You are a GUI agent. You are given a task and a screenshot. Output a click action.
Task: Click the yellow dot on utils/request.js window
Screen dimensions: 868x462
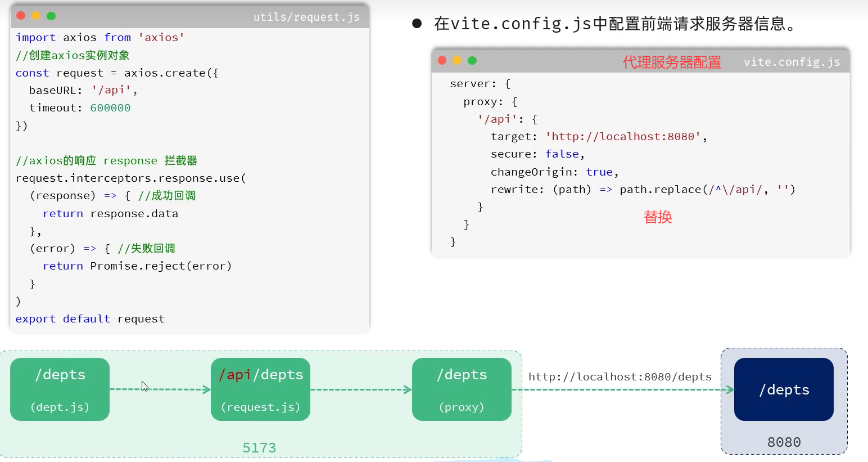pyautogui.click(x=36, y=16)
